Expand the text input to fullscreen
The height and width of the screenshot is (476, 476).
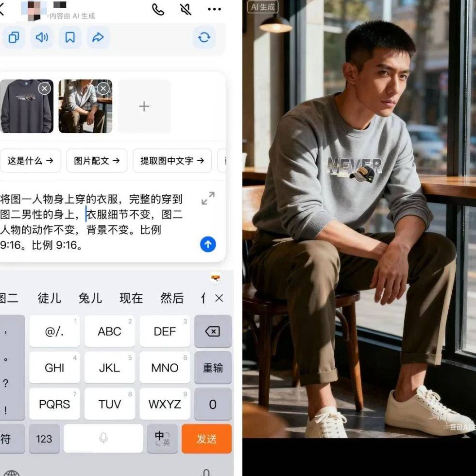[208, 198]
